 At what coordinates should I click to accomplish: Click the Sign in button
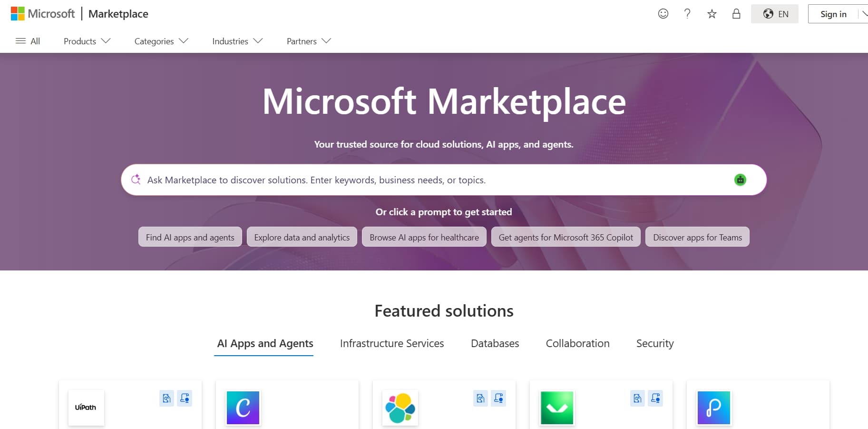coord(833,14)
